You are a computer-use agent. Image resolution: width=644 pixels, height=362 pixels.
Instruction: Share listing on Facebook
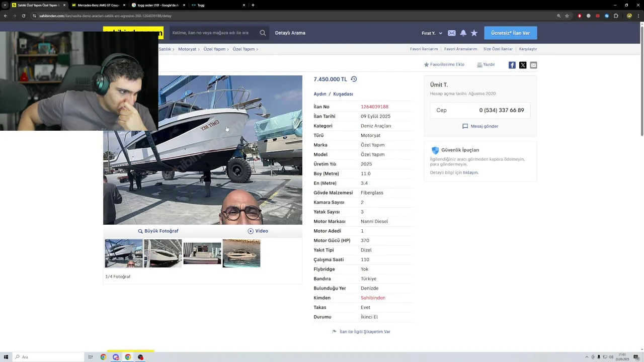point(512,65)
